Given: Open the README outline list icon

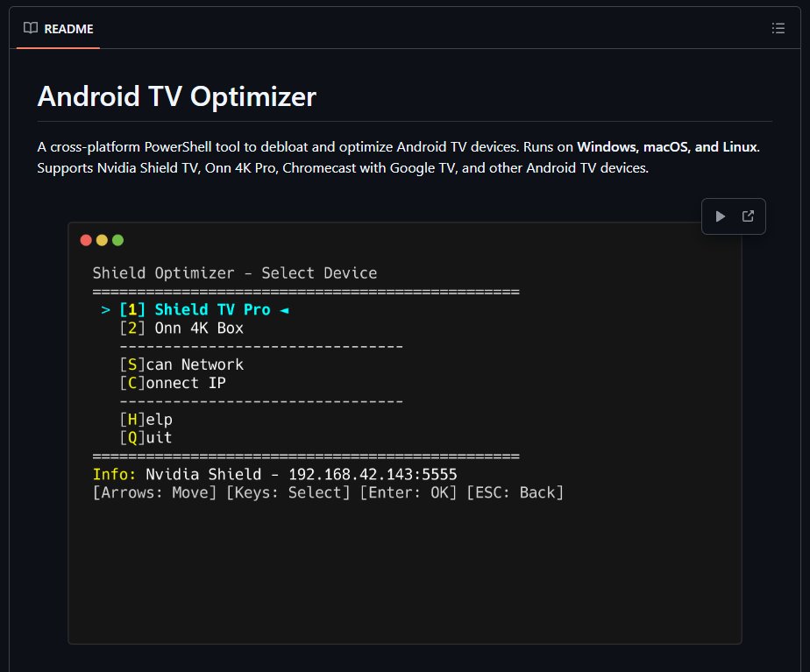Looking at the screenshot, I should click(x=778, y=28).
